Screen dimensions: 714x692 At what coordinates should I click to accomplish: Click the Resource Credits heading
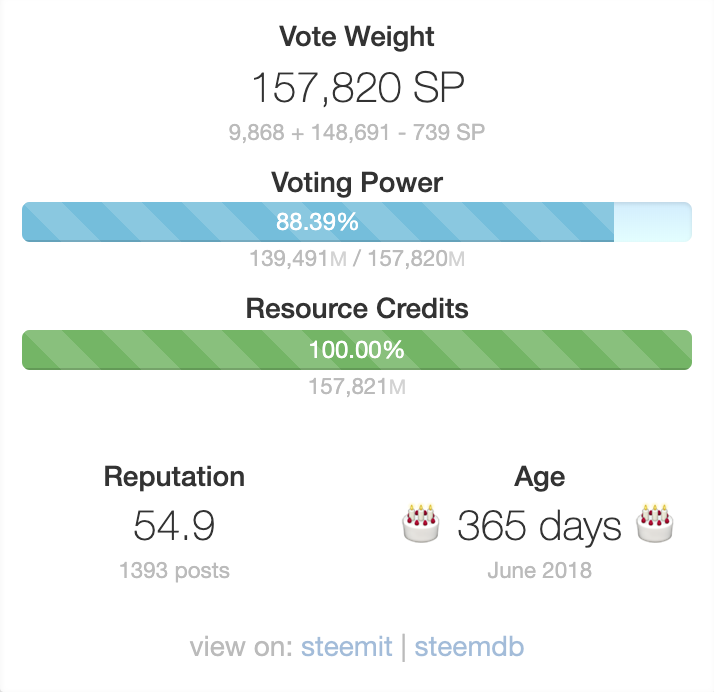click(357, 309)
